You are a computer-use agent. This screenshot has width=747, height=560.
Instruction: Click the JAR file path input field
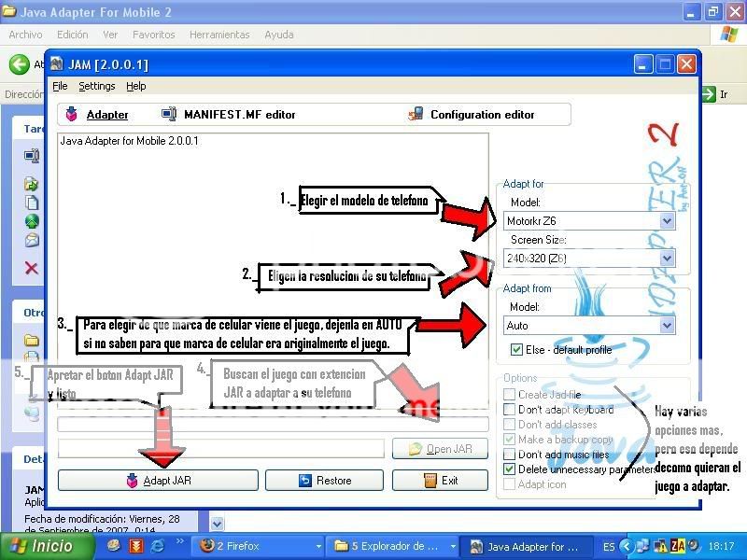pyautogui.click(x=221, y=449)
